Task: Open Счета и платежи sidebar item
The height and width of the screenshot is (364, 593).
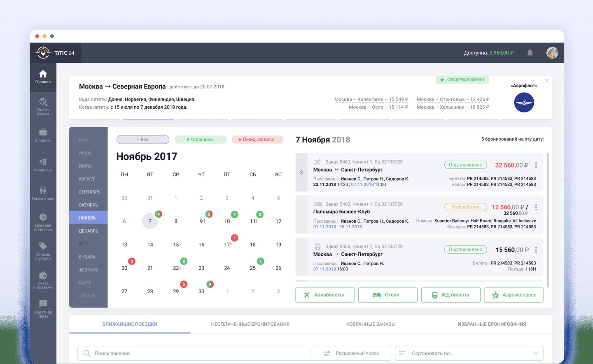Action: pyautogui.click(x=43, y=280)
